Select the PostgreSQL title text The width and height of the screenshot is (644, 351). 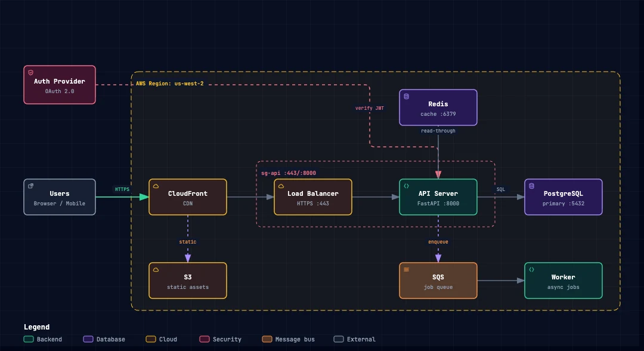(x=563, y=193)
